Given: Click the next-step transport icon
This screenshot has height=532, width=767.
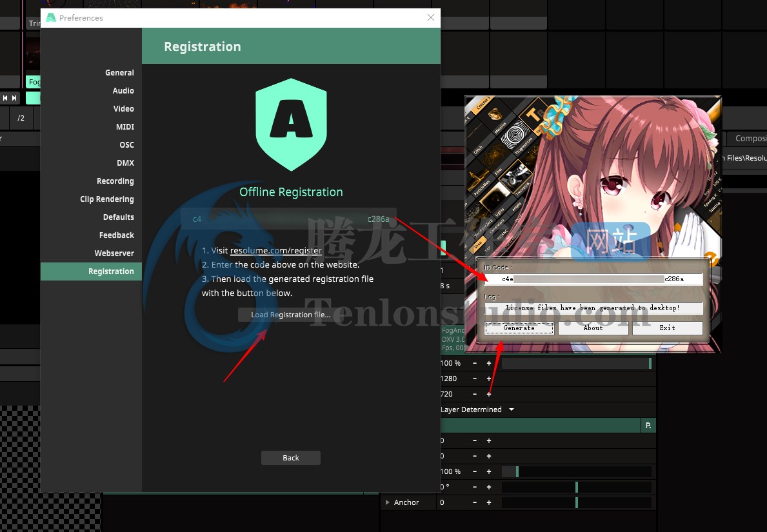Looking at the screenshot, I should pyautogui.click(x=15, y=98).
